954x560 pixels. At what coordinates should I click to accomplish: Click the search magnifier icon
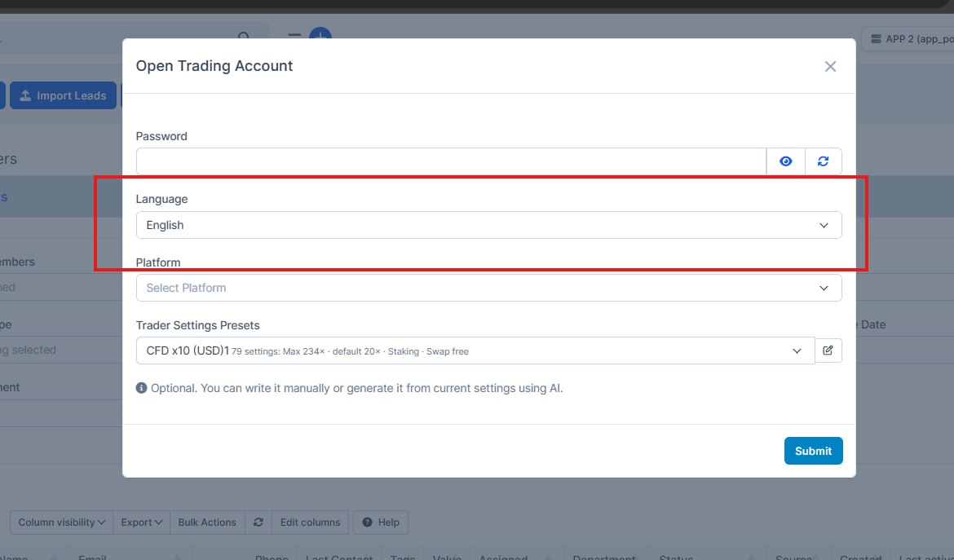tap(244, 37)
